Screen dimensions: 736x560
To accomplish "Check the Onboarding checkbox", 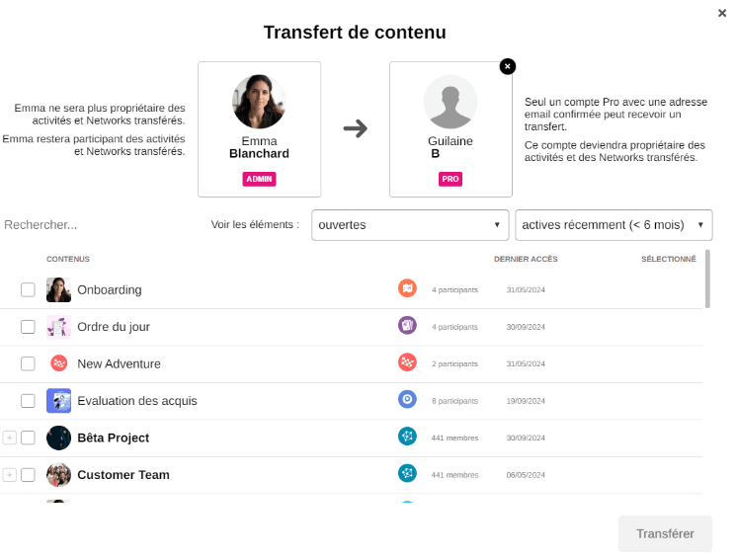I will [28, 289].
